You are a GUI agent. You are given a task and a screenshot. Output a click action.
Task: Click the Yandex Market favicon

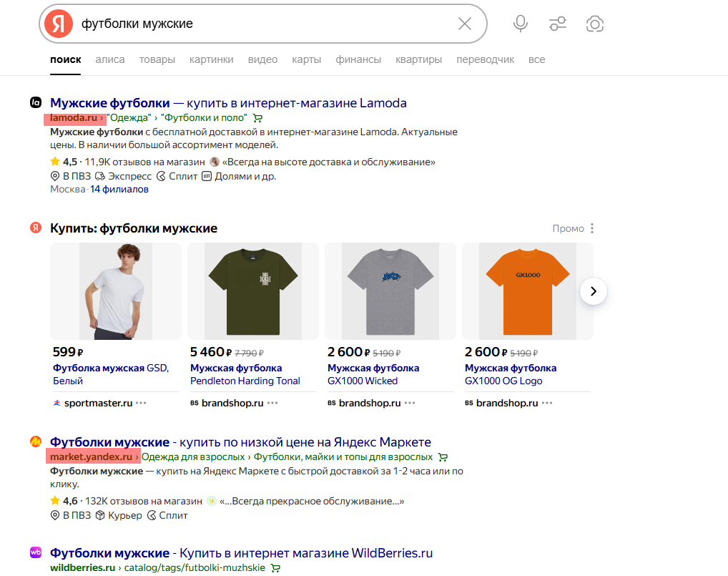coord(36,441)
